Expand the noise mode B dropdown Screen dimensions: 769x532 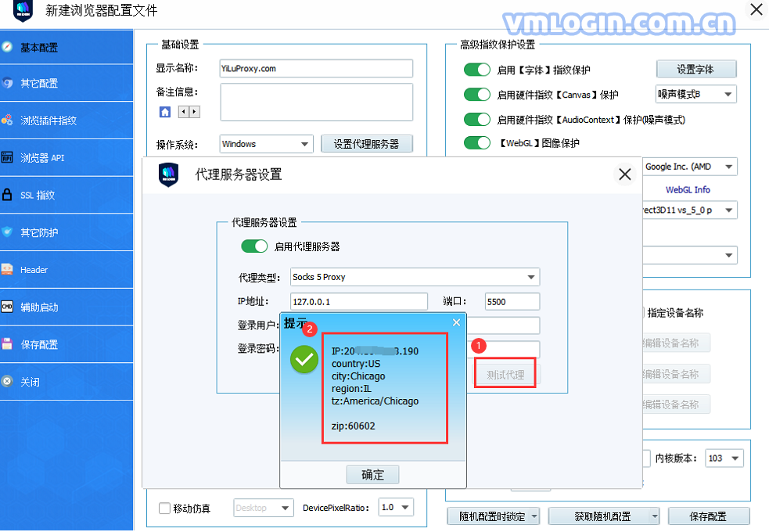696,94
